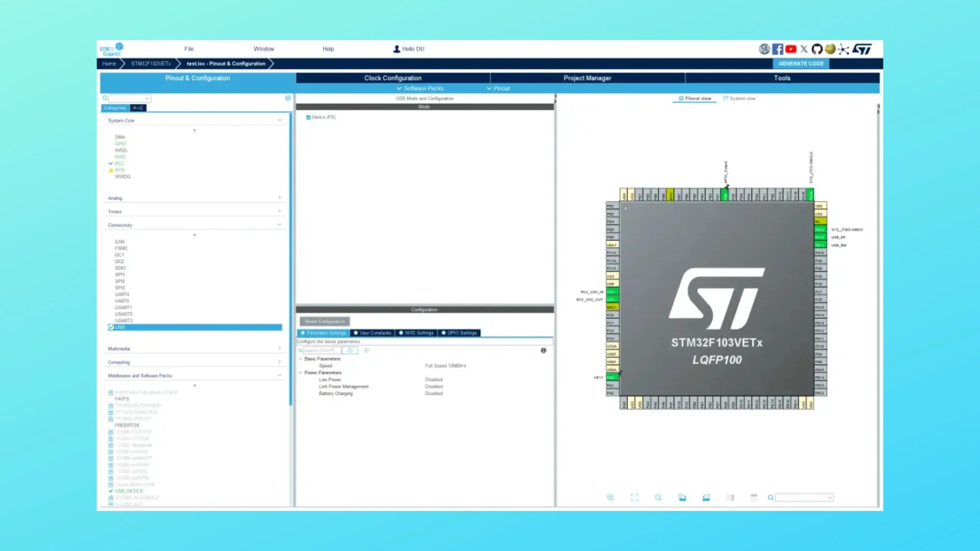Click the green PA13 SYS_JTMS-SWDIO pin
This screenshot has width=980, height=551.
coord(820,230)
